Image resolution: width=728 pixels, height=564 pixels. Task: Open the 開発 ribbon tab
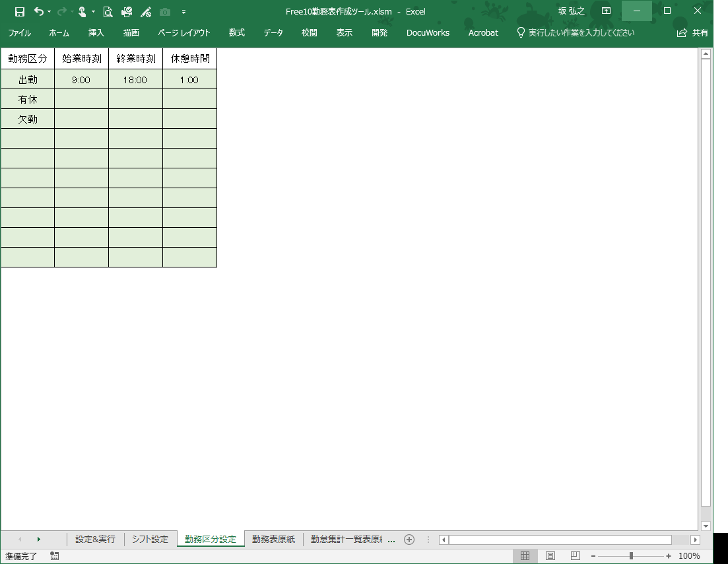coord(380,33)
